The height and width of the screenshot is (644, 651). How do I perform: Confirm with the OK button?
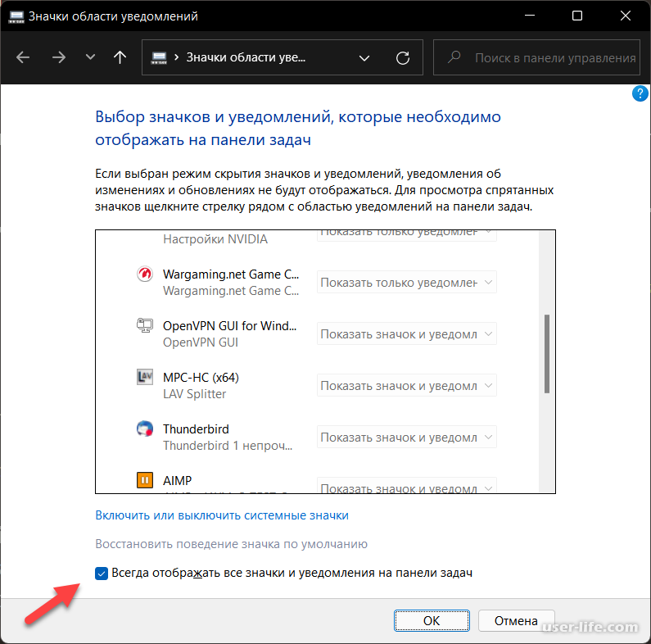pyautogui.click(x=432, y=620)
